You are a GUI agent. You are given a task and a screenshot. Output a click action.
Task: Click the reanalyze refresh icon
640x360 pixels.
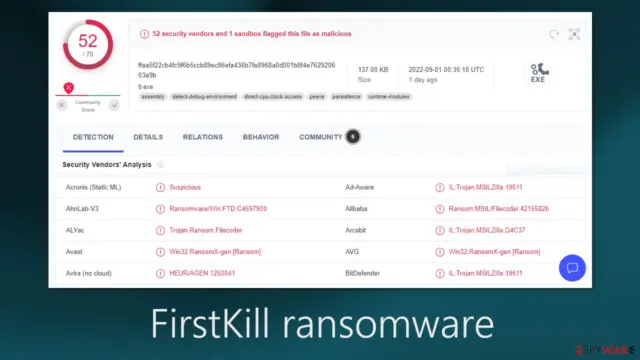pos(553,34)
